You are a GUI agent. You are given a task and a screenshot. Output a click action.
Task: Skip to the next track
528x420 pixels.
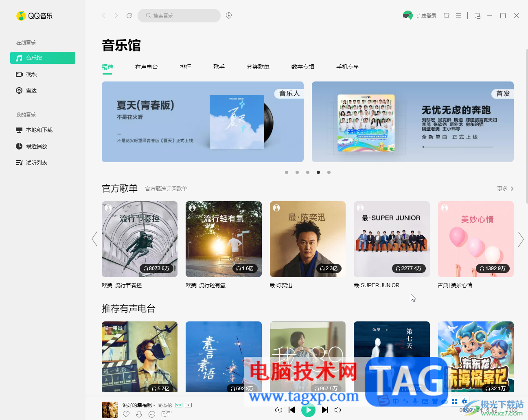click(x=325, y=410)
